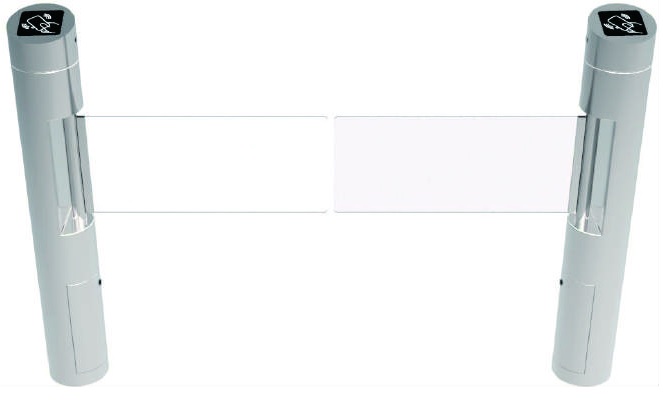
Task: Tap the card reader icon on right post
Action: pos(623,24)
